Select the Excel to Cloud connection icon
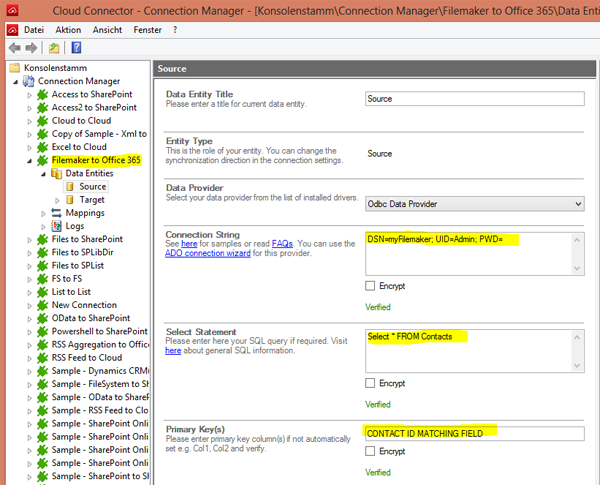 point(42,147)
